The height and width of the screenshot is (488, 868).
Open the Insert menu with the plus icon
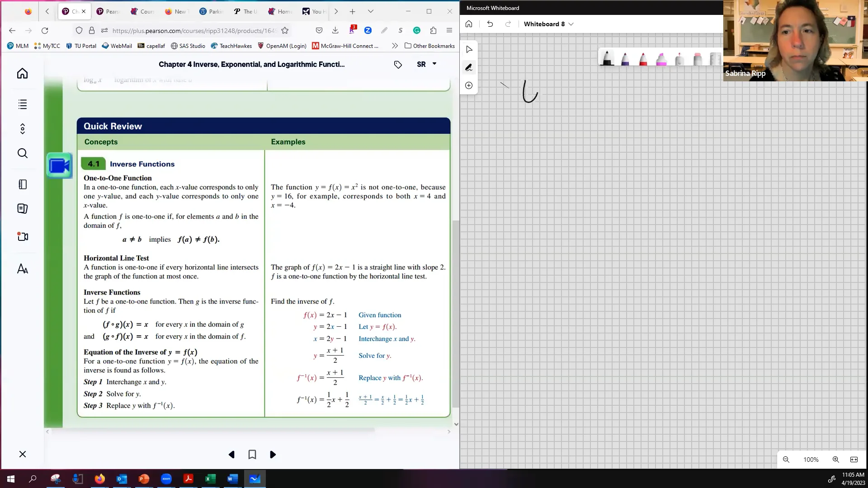click(469, 85)
